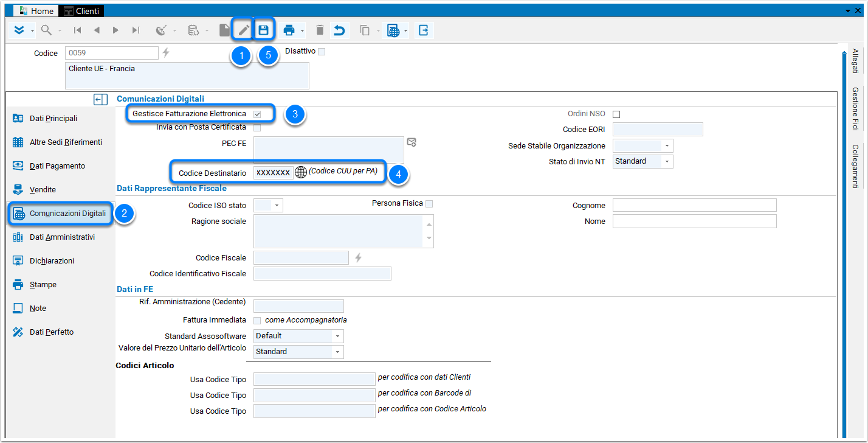Open dropdown arrow beside the globe toolbar icon
The image size is (868, 443).
coord(405,30)
